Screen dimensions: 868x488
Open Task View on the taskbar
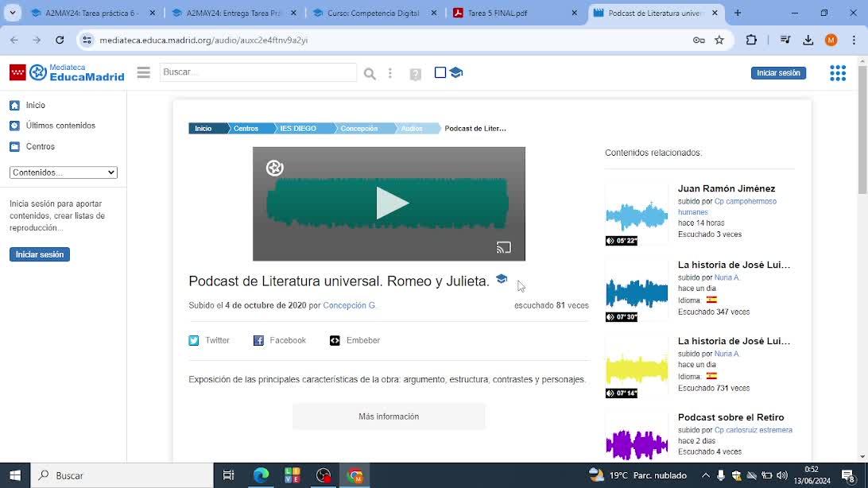(x=229, y=475)
